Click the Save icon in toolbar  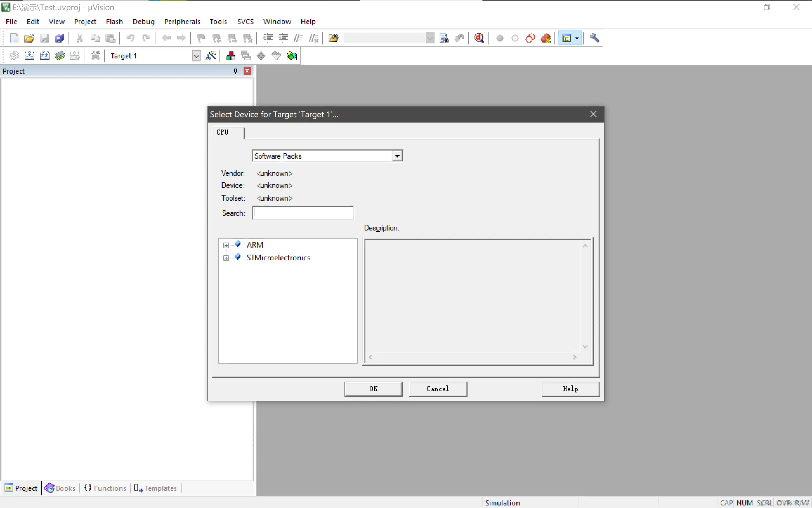point(44,38)
